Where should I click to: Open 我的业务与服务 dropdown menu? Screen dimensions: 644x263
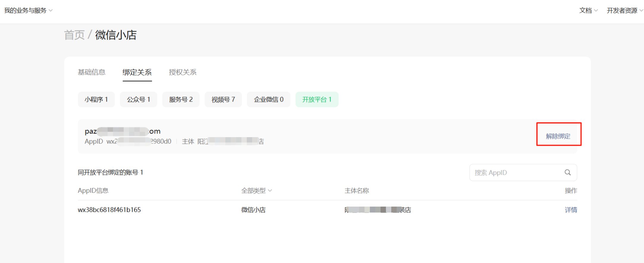pyautogui.click(x=28, y=10)
